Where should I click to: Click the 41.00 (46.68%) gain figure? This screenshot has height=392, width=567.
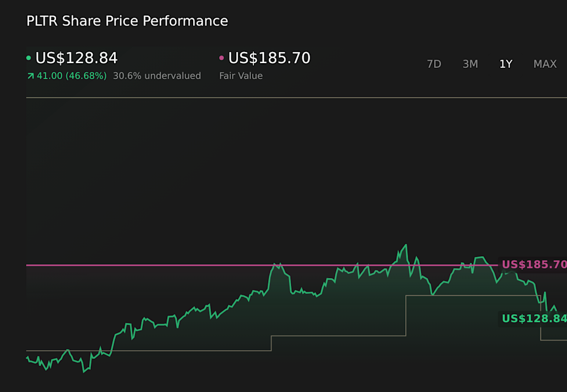[x=71, y=76]
